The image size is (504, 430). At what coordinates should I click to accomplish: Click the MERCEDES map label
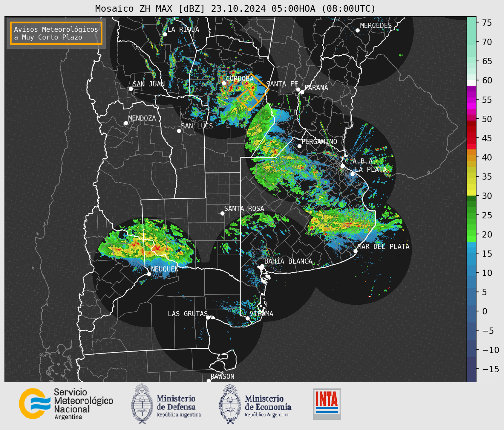coord(376,26)
